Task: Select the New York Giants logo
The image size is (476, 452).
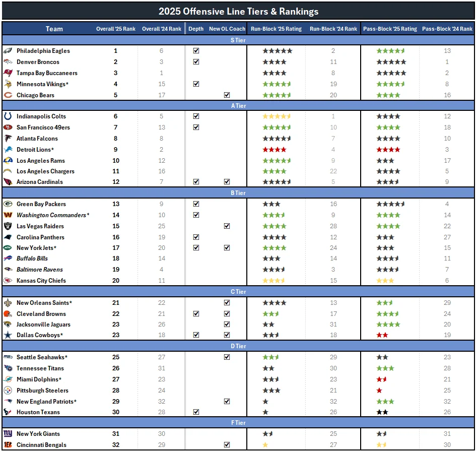Action: click(x=8, y=434)
